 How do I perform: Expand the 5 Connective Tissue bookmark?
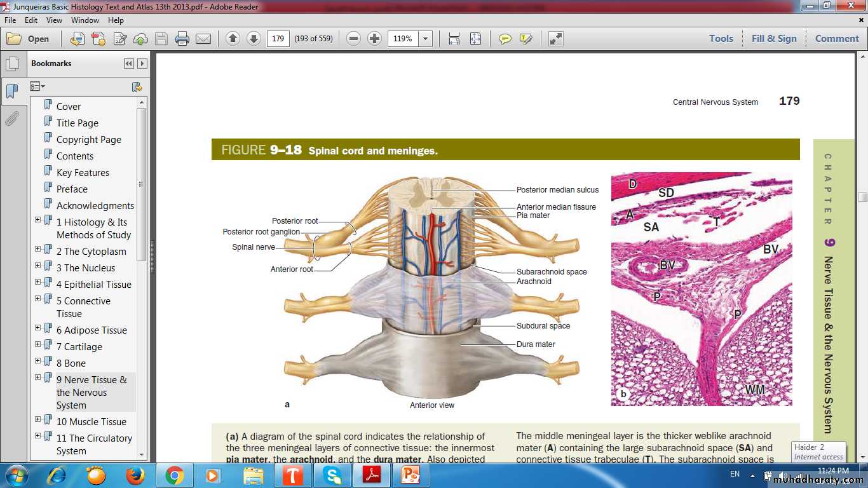point(37,299)
